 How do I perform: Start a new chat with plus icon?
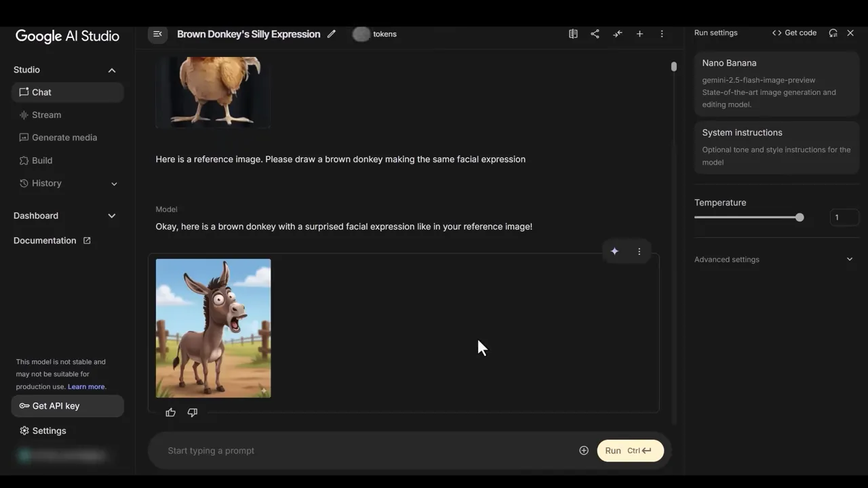[x=639, y=34]
